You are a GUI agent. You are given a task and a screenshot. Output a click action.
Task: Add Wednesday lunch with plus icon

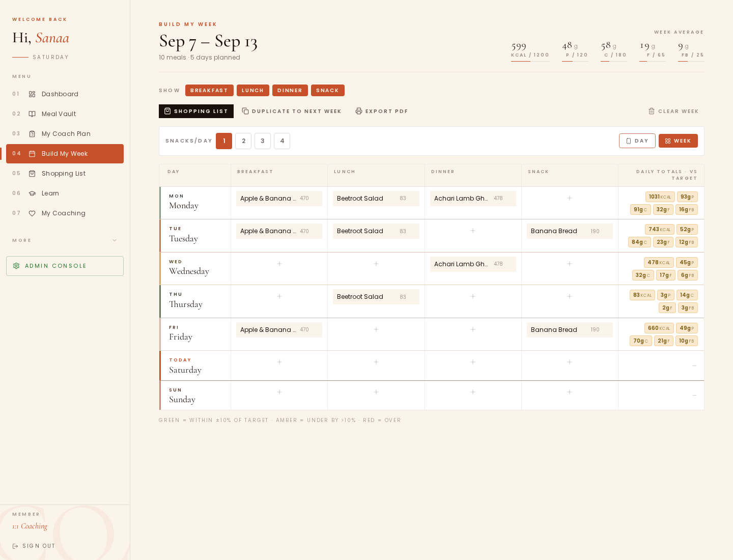pyautogui.click(x=376, y=264)
